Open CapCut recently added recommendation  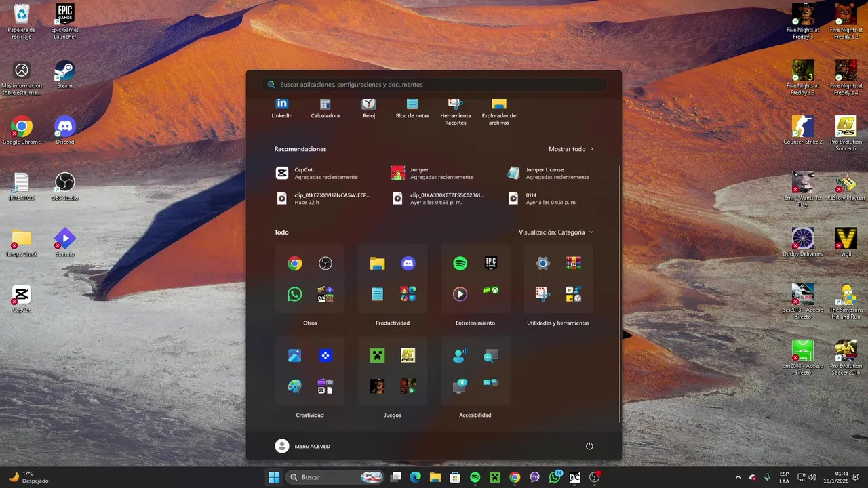tap(325, 174)
